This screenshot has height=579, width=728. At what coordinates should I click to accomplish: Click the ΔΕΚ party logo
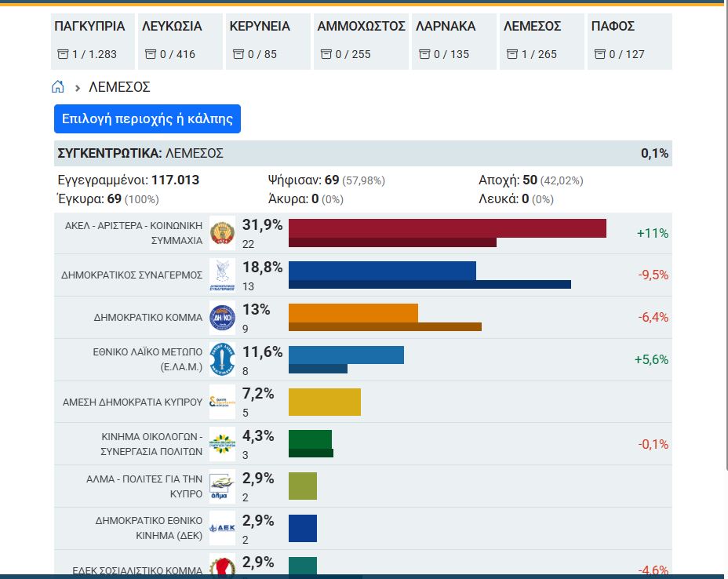pos(222,528)
